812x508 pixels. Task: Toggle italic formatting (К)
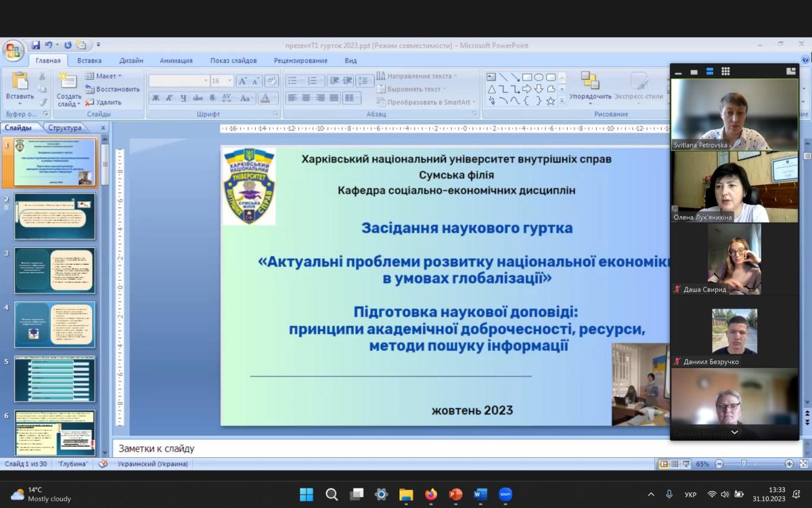pos(170,98)
